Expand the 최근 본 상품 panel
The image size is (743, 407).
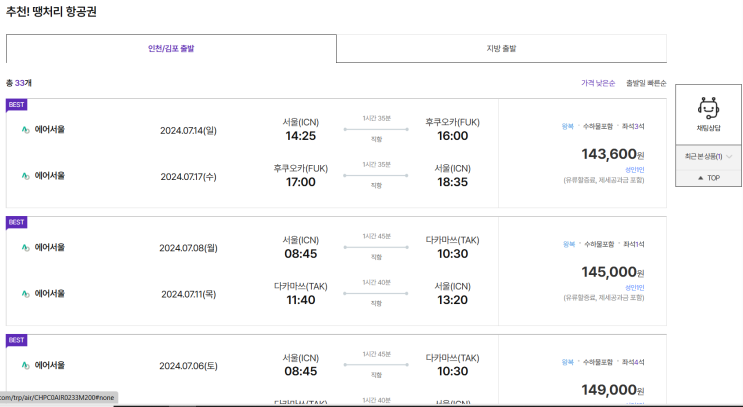tap(709, 156)
